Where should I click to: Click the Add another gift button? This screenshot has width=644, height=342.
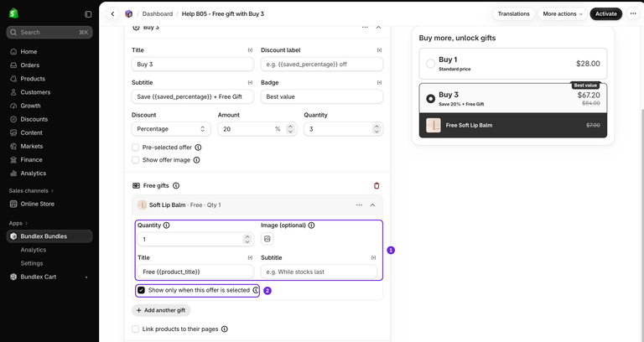pos(161,310)
